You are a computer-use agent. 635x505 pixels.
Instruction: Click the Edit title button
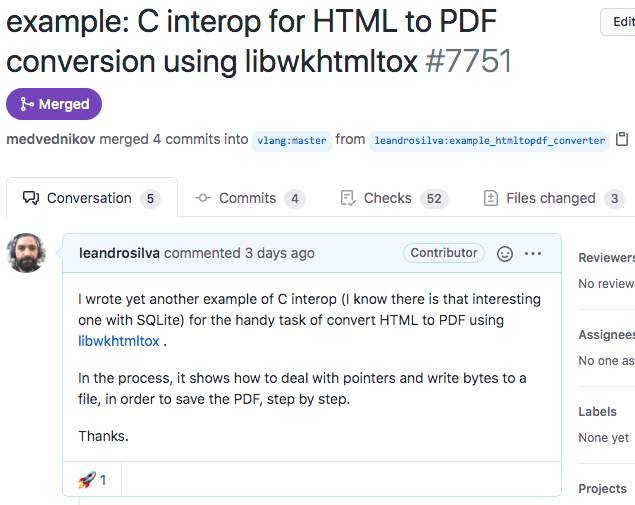coord(620,22)
